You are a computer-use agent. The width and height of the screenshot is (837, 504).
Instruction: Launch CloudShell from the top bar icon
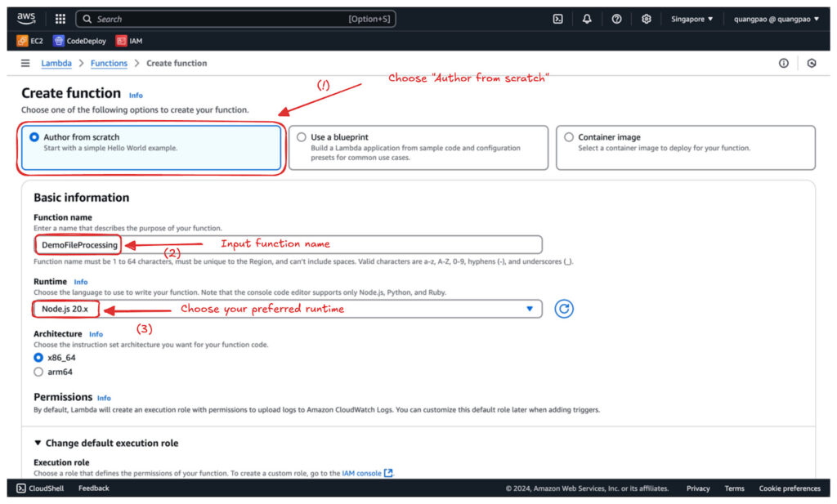click(x=557, y=19)
